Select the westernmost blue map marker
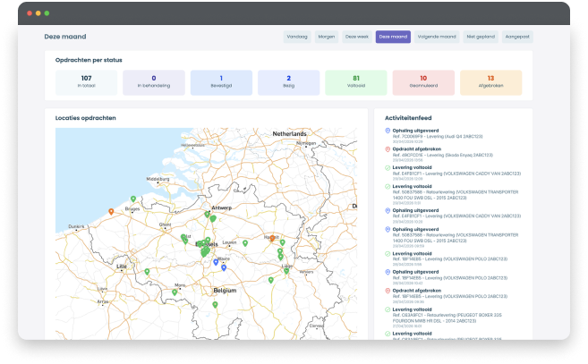Viewport: 588px width, 364px height. 216,262
